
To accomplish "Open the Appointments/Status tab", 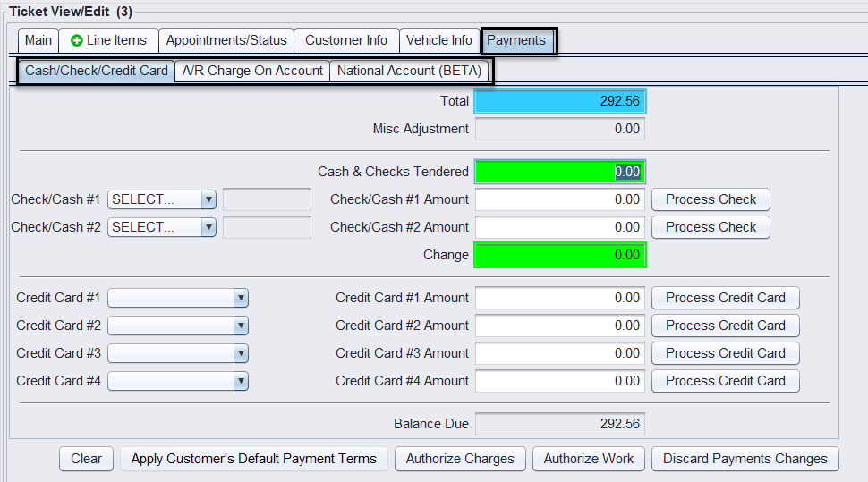I will pos(226,40).
